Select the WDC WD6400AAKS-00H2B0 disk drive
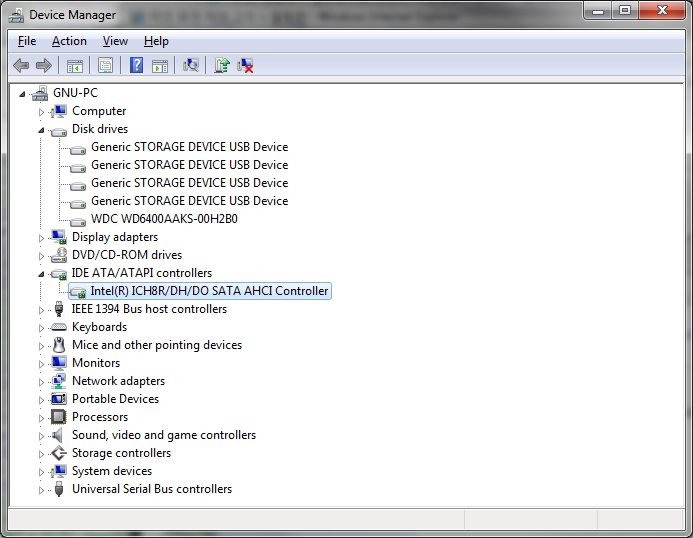Viewport: 693px width, 538px height. pyautogui.click(x=164, y=219)
